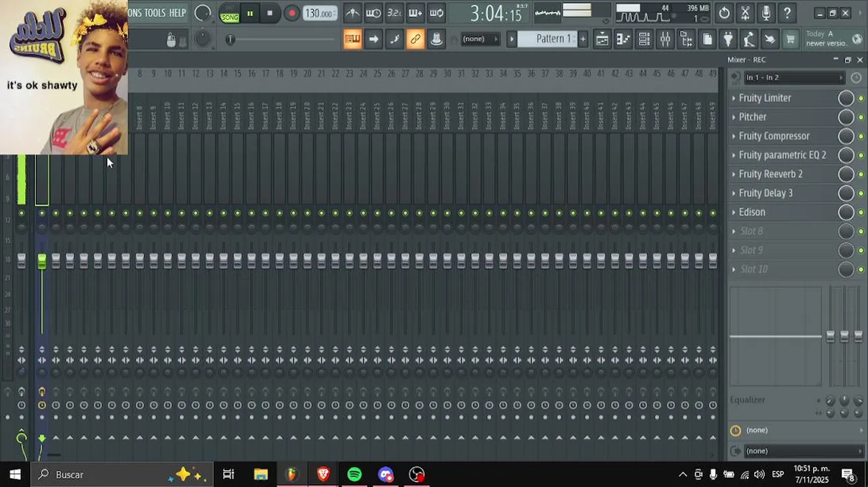Switch the SONG/PAT mode toggle
The image size is (868, 487).
(x=230, y=13)
